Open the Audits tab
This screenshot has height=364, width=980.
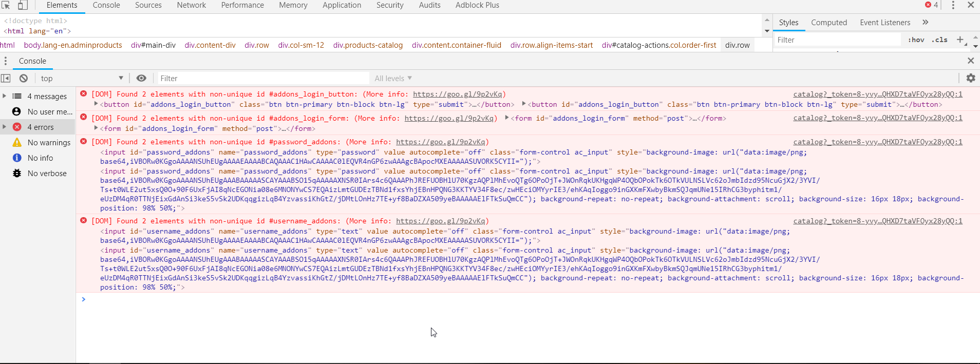coord(430,5)
